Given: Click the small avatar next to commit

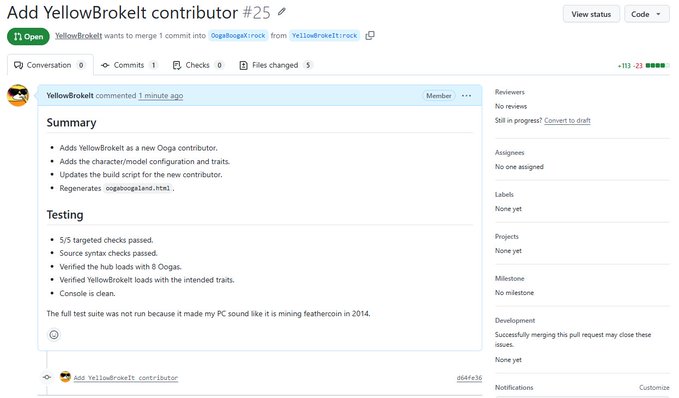Looking at the screenshot, I should point(65,377).
